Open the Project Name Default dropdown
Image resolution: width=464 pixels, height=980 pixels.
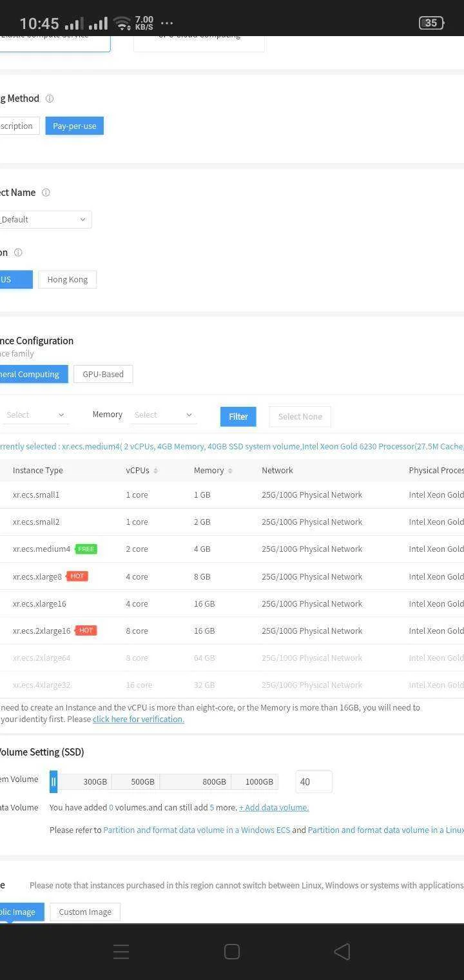click(45, 219)
